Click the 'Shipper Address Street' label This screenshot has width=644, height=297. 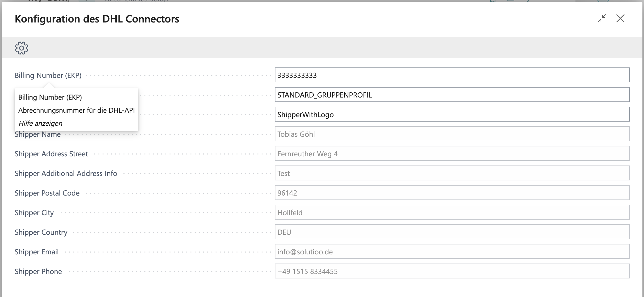click(x=51, y=154)
